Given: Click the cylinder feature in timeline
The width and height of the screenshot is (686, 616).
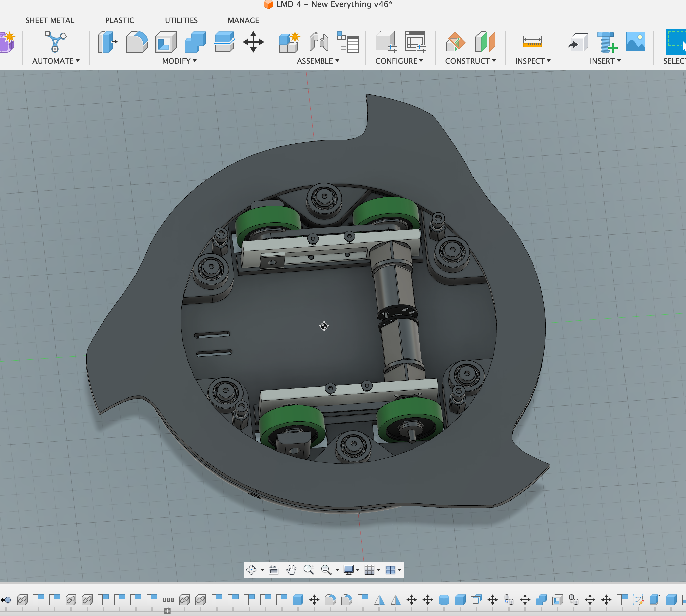Looking at the screenshot, I should point(444,600).
